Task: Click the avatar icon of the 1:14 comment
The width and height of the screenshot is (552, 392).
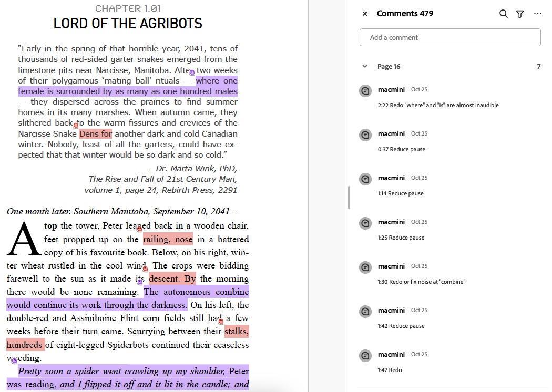Action: [x=365, y=179]
